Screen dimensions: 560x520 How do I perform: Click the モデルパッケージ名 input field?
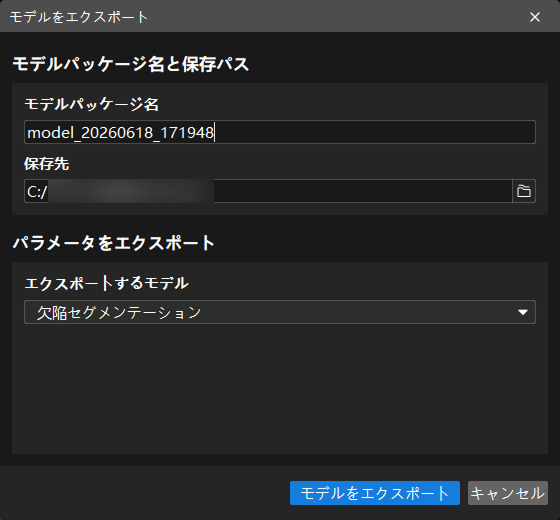coord(280,132)
